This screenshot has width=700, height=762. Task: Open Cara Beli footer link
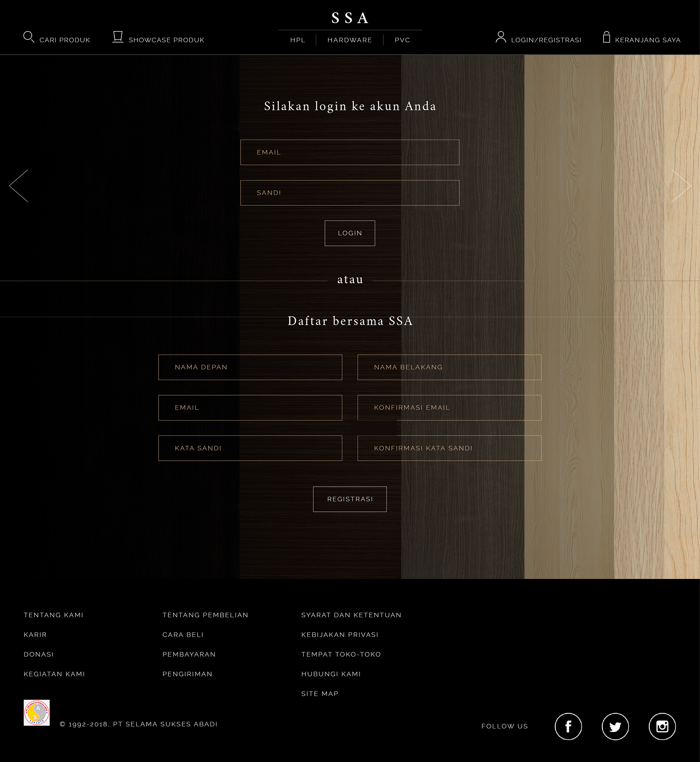183,635
